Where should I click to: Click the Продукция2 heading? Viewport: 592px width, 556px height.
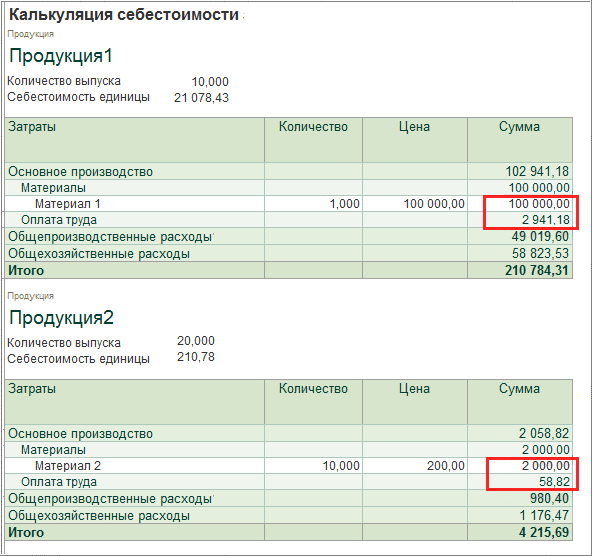(61, 318)
